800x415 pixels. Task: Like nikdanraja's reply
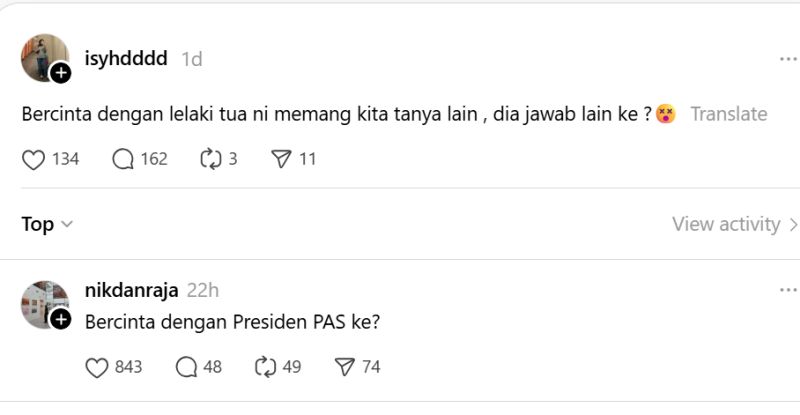click(97, 367)
